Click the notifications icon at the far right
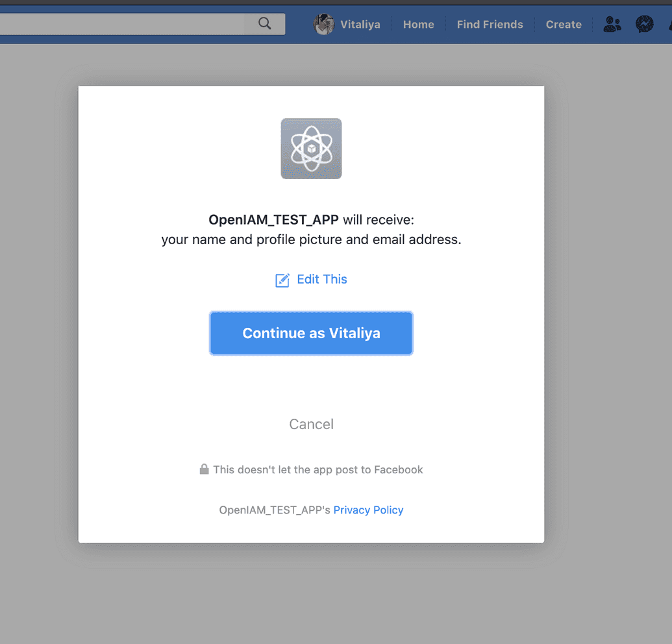 tap(669, 24)
